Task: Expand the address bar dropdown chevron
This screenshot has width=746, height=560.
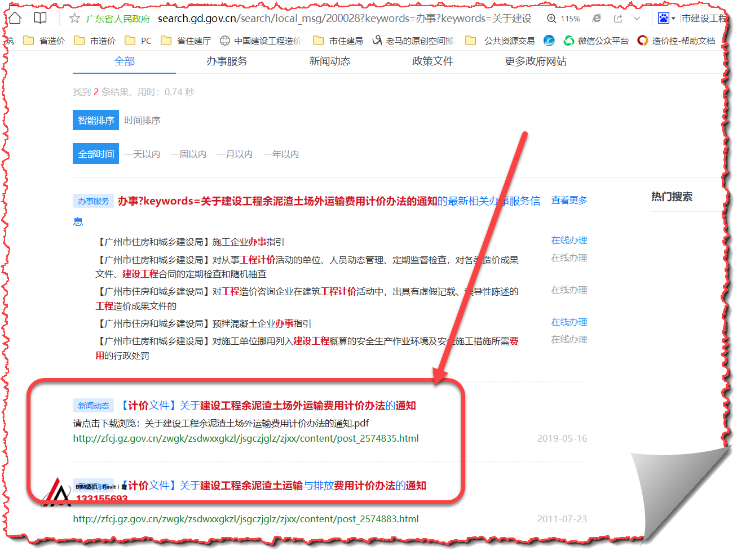Action: click(637, 19)
